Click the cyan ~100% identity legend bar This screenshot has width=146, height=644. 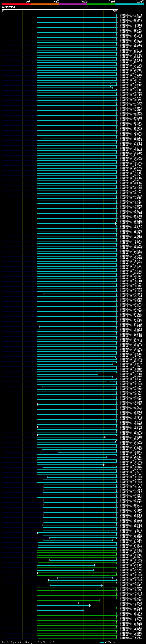[129, 4]
